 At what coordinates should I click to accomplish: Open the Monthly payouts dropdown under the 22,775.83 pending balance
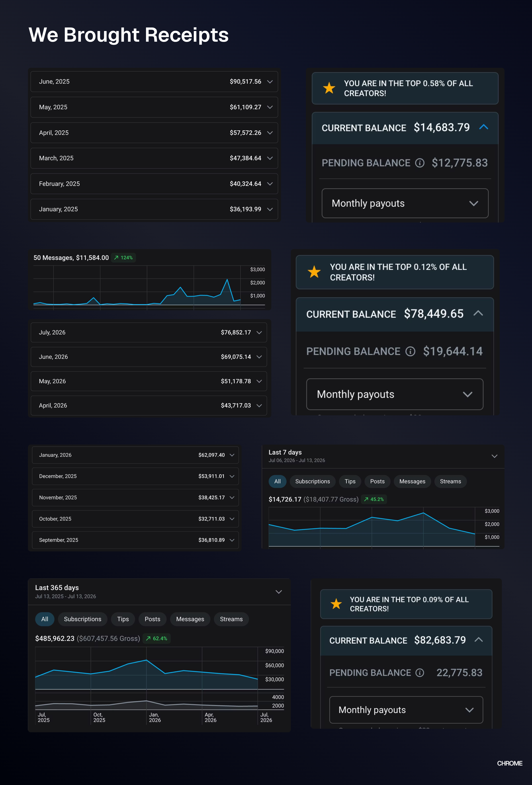[x=406, y=710]
